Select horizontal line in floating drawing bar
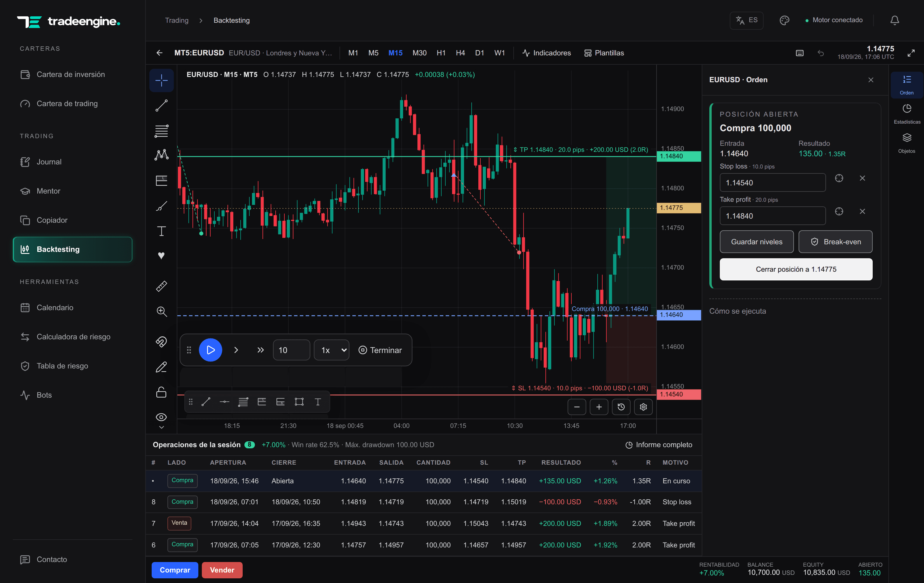This screenshot has width=924, height=583. [x=225, y=402]
